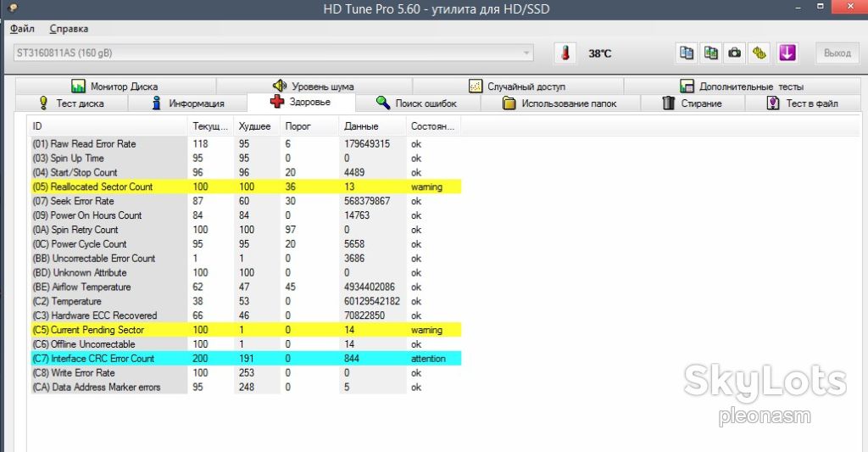The height and width of the screenshot is (452, 868).
Task: Click the warning status in Reallocated Sector row
Action: (426, 187)
